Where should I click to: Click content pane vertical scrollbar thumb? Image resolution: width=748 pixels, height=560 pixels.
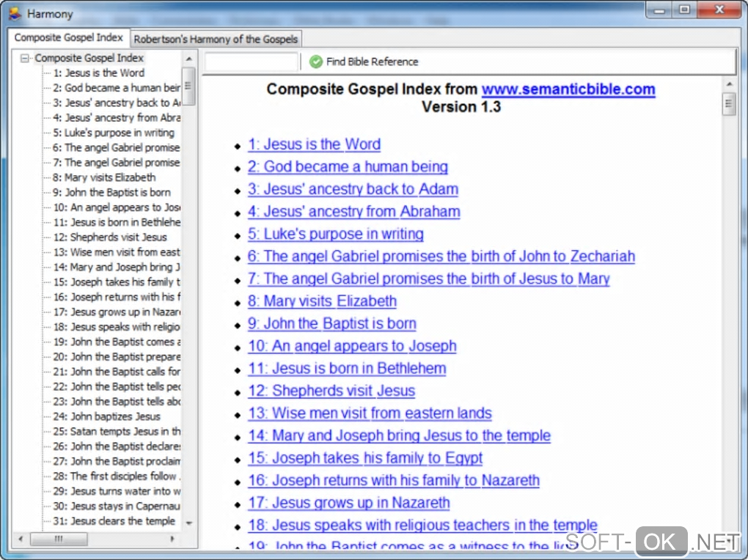(x=729, y=103)
